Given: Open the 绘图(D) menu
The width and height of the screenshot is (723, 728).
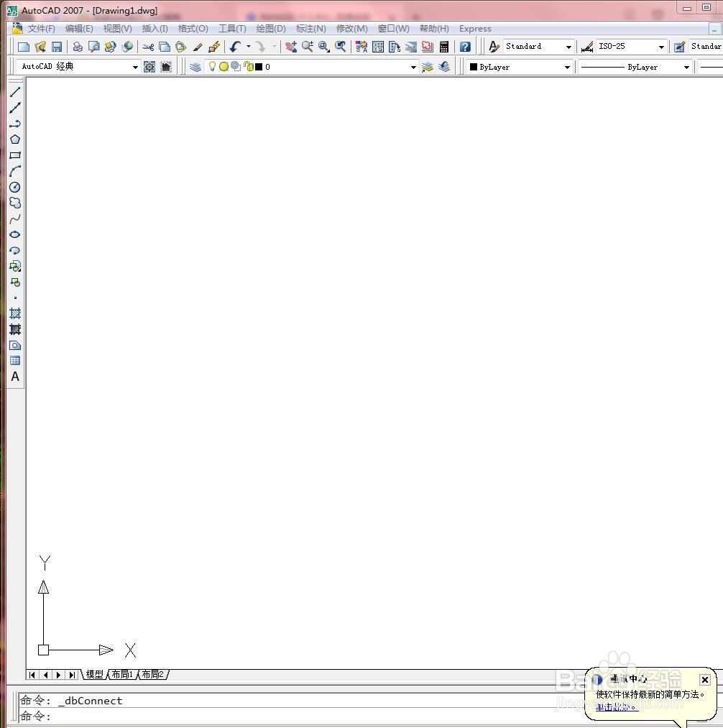Looking at the screenshot, I should point(271,28).
